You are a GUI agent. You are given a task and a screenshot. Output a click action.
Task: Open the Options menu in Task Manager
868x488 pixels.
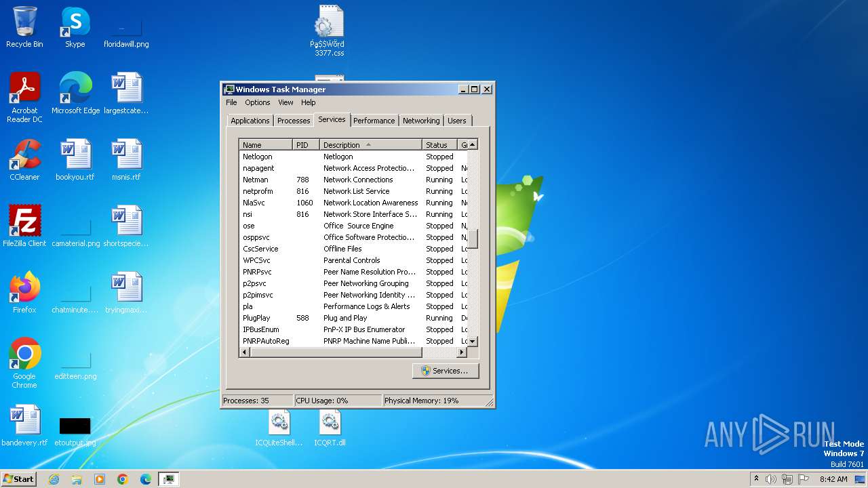[x=258, y=102]
